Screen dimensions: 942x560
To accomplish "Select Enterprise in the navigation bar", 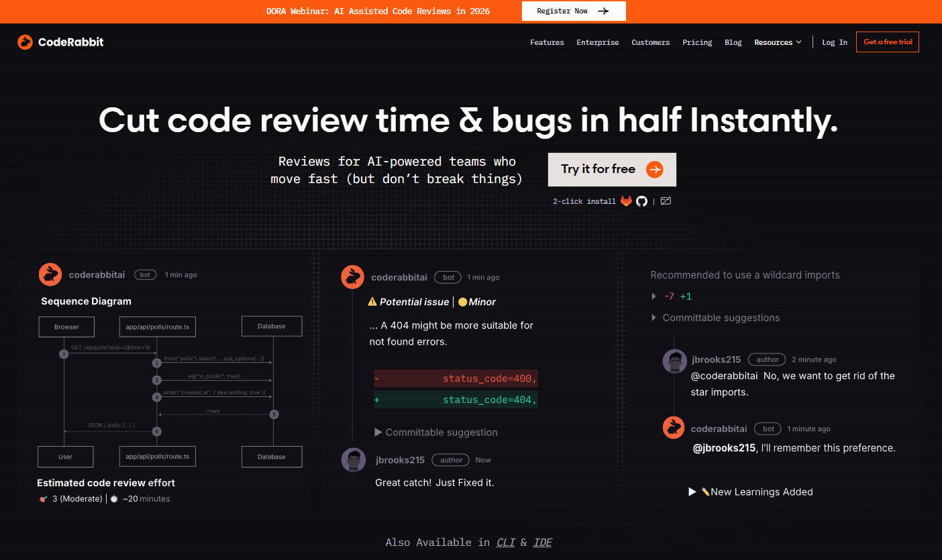I will [x=597, y=42].
